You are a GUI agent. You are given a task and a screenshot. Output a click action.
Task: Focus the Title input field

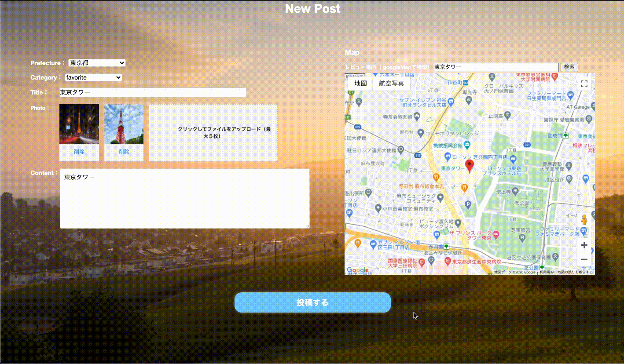click(153, 92)
